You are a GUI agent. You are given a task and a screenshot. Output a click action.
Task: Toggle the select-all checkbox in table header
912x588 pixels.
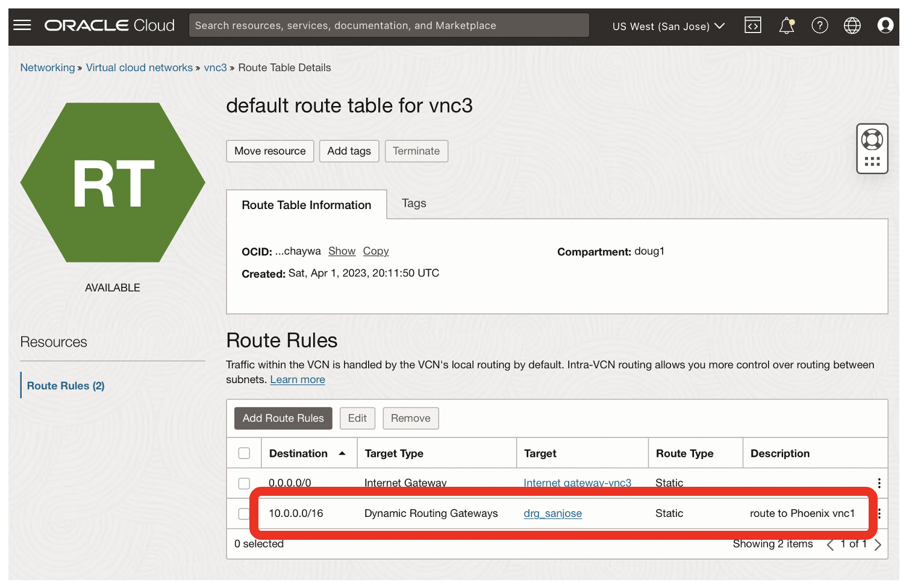pyautogui.click(x=244, y=452)
